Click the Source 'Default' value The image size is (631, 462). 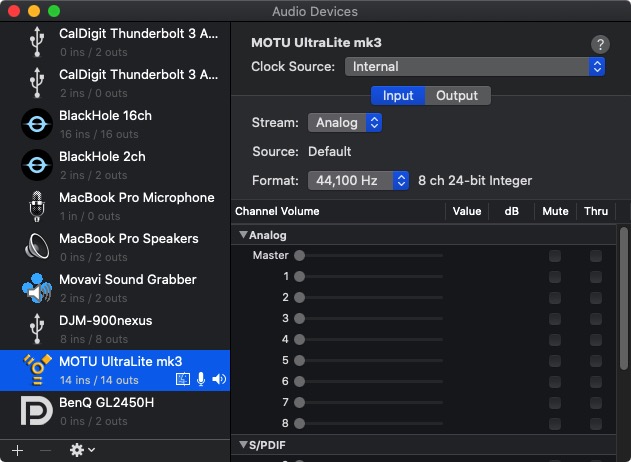pyautogui.click(x=330, y=152)
